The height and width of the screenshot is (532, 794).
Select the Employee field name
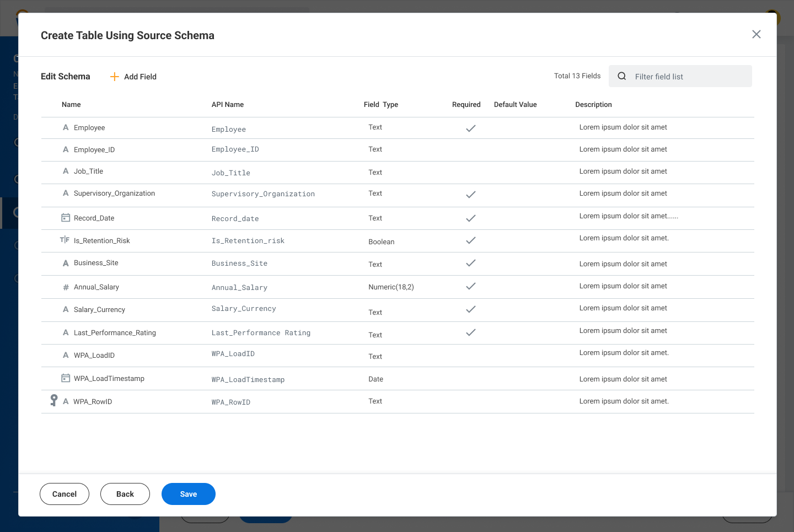tap(89, 127)
